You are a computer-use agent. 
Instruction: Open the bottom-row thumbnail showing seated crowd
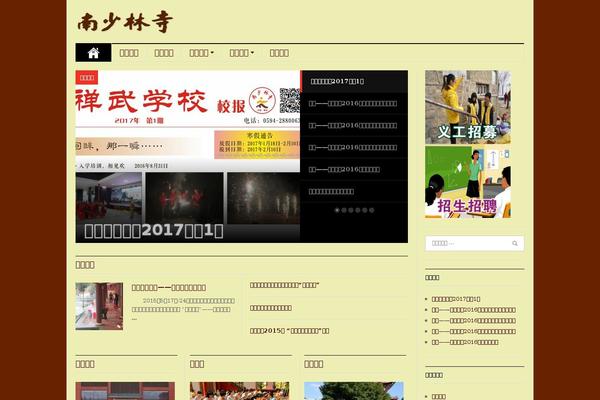(240, 391)
